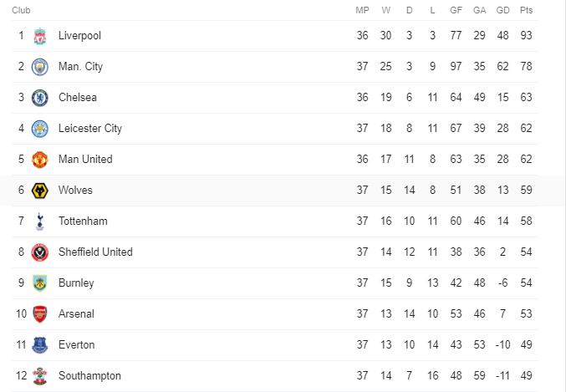Click the Man United club crest
The height and width of the screenshot is (392, 566).
[x=39, y=160]
